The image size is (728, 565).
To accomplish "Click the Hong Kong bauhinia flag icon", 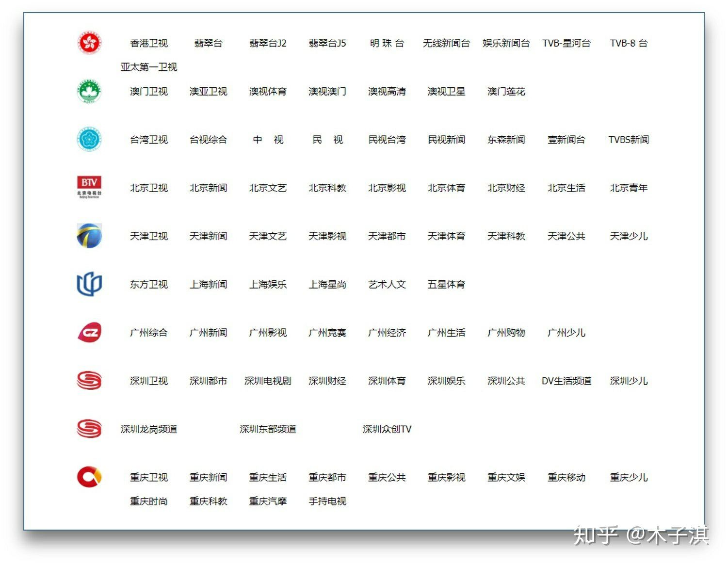I will tap(89, 43).
